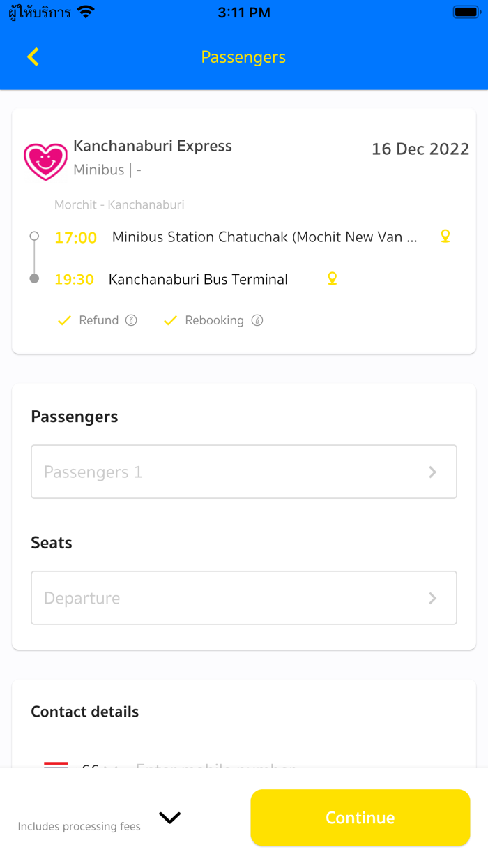Open Kanchanaburi Bus Terminal map pin
This screenshot has height=868, width=488.
tap(333, 279)
